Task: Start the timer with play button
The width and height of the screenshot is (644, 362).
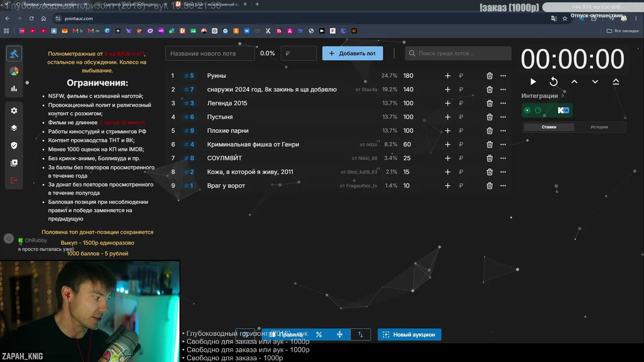Action: [x=533, y=81]
